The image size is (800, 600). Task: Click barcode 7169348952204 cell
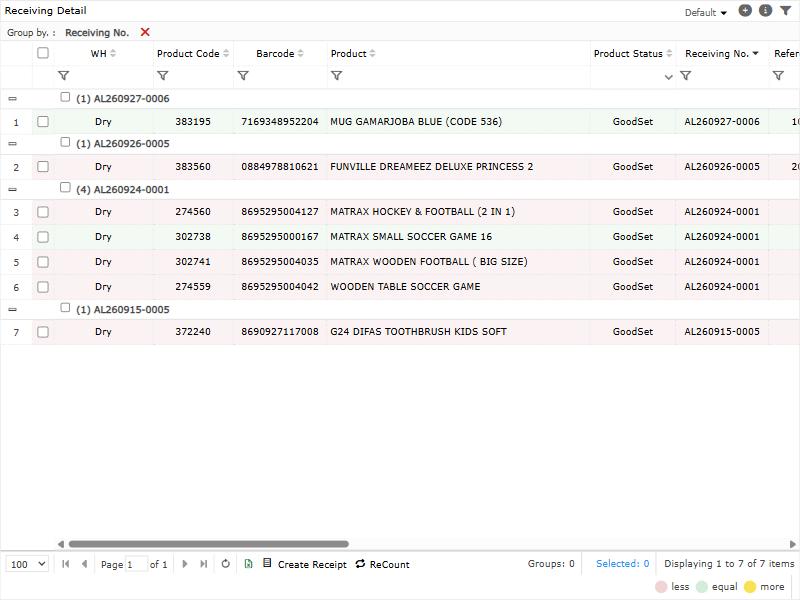(x=280, y=121)
